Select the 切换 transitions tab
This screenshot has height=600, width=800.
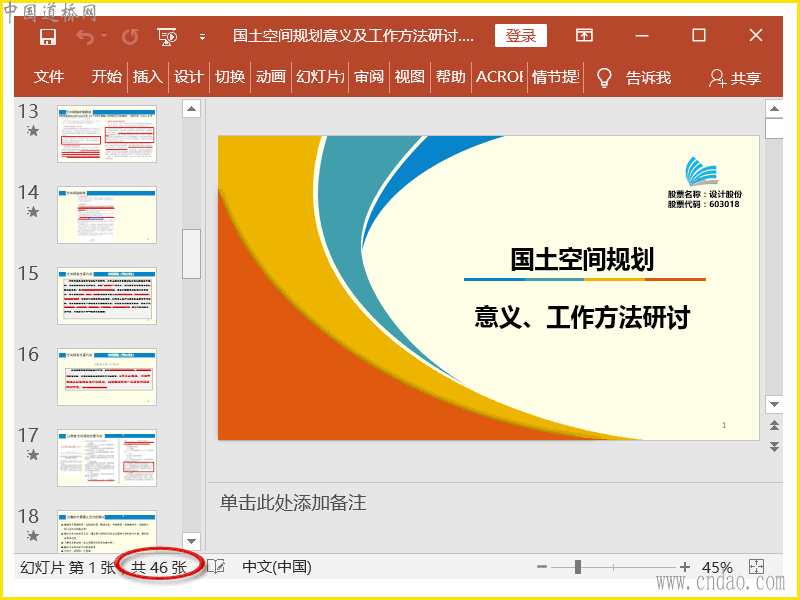(230, 77)
